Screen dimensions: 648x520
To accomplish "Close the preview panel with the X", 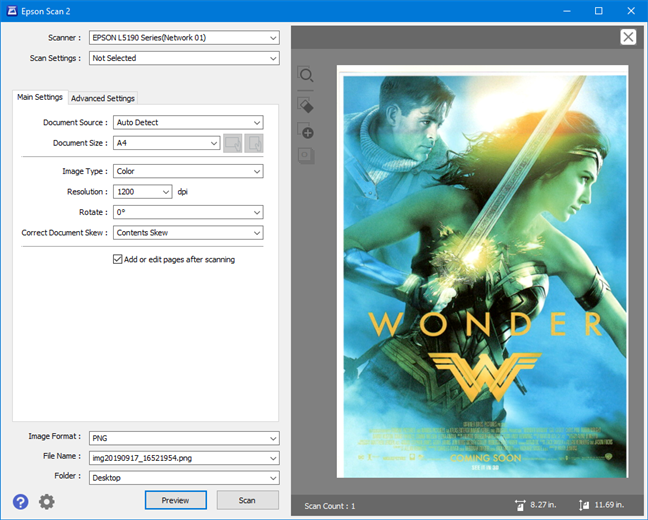I will tap(627, 37).
